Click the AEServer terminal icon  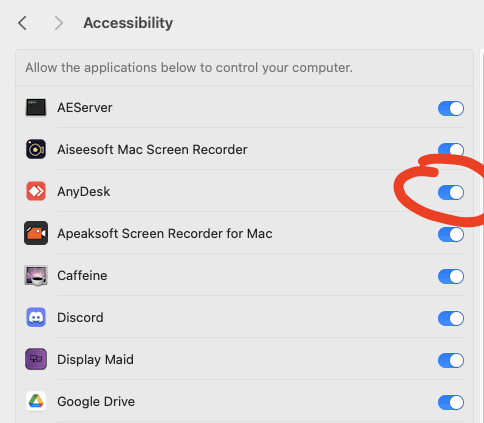(x=36, y=107)
